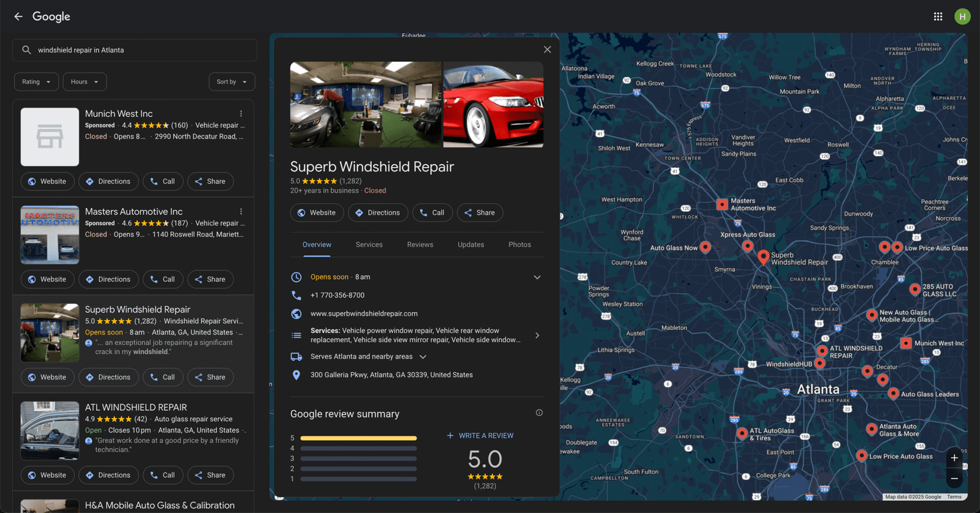
Task: Click the 1-star rating bar
Action: [x=358, y=479]
